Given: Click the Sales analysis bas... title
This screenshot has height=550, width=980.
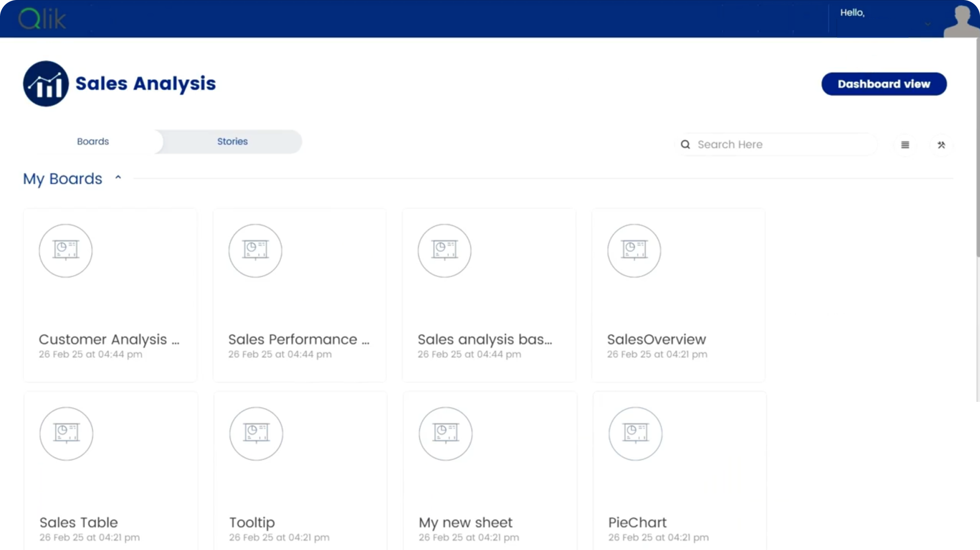Looking at the screenshot, I should coord(485,339).
